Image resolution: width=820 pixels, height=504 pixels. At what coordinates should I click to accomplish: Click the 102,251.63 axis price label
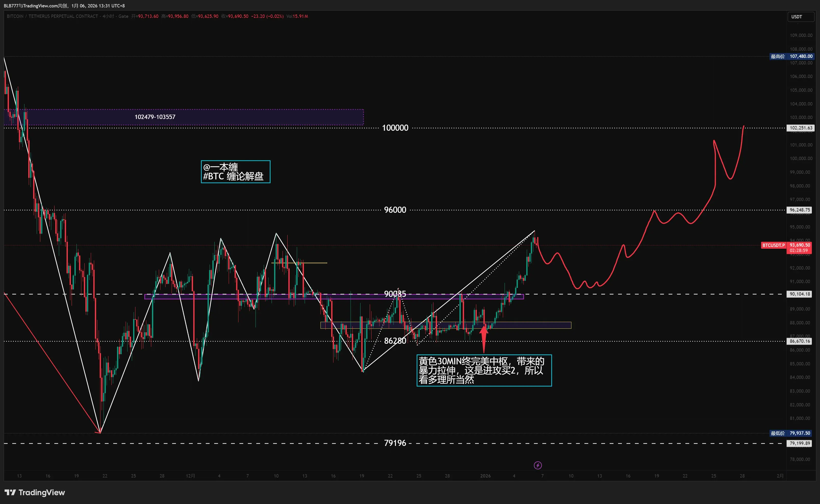coord(800,128)
